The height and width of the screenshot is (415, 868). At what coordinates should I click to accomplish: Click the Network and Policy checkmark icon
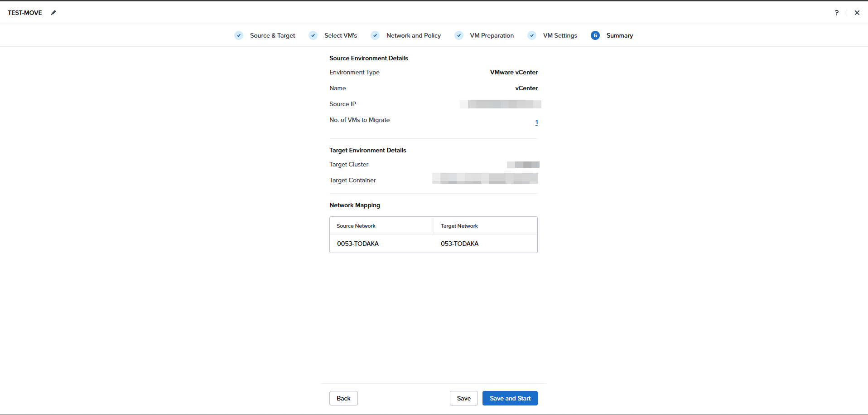coord(375,35)
